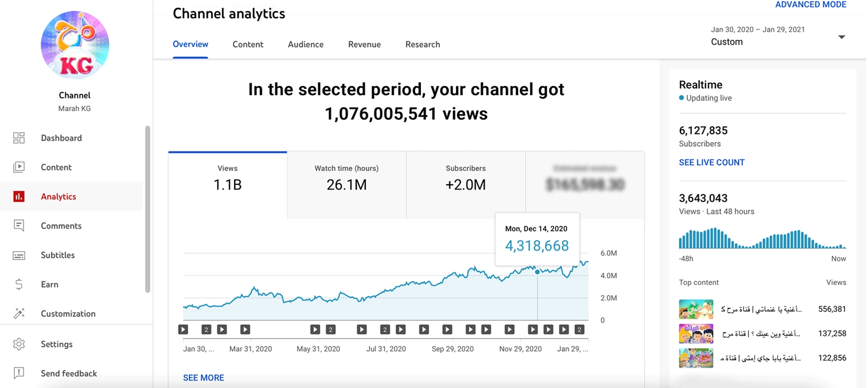Click the 1,076,005,541 views headline
This screenshot has width=868, height=388.
click(406, 114)
